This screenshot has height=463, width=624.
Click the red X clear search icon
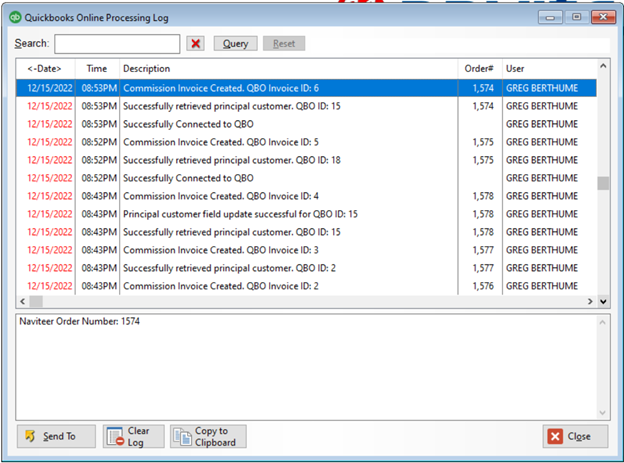pyautogui.click(x=195, y=43)
